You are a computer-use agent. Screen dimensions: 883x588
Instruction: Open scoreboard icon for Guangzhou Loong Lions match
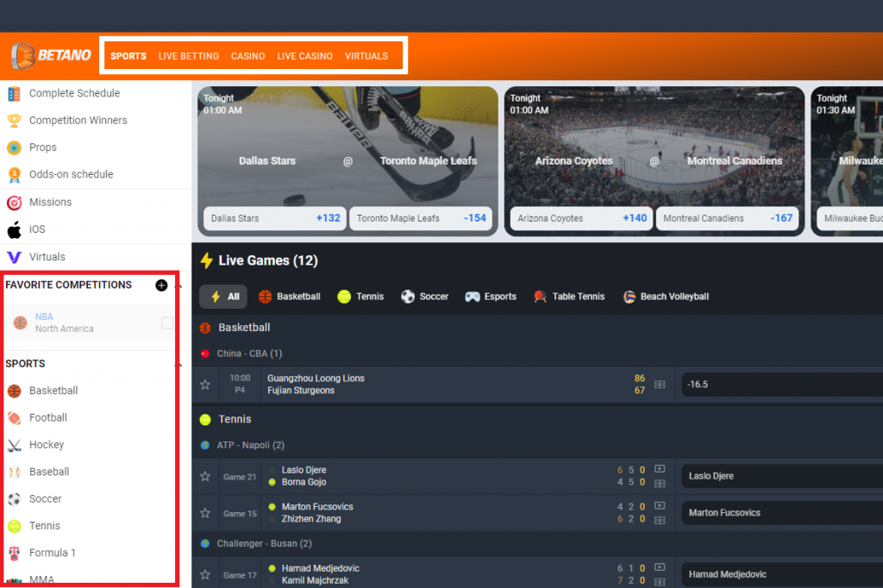coord(660,385)
